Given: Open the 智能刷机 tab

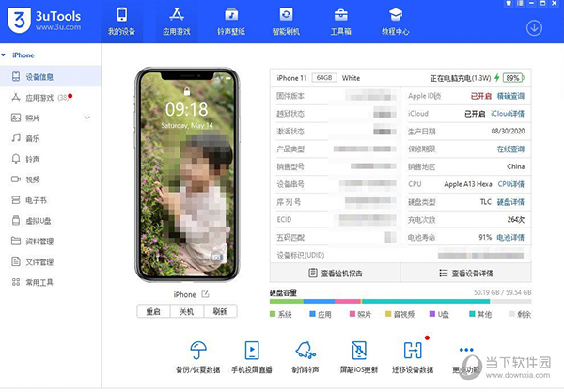Looking at the screenshot, I should coord(286,22).
